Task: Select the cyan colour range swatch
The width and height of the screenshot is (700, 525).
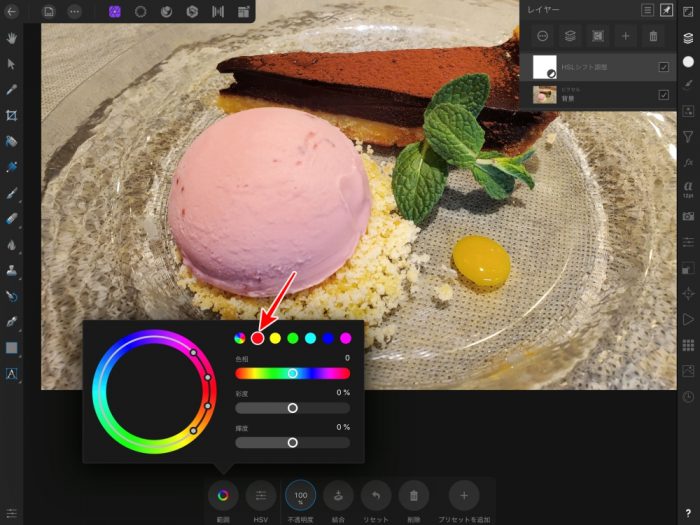Action: pyautogui.click(x=310, y=338)
